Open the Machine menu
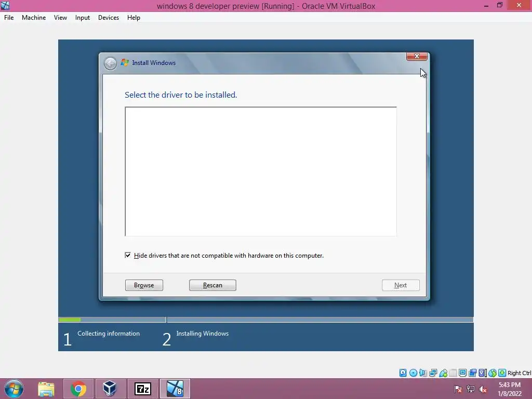 [34, 18]
